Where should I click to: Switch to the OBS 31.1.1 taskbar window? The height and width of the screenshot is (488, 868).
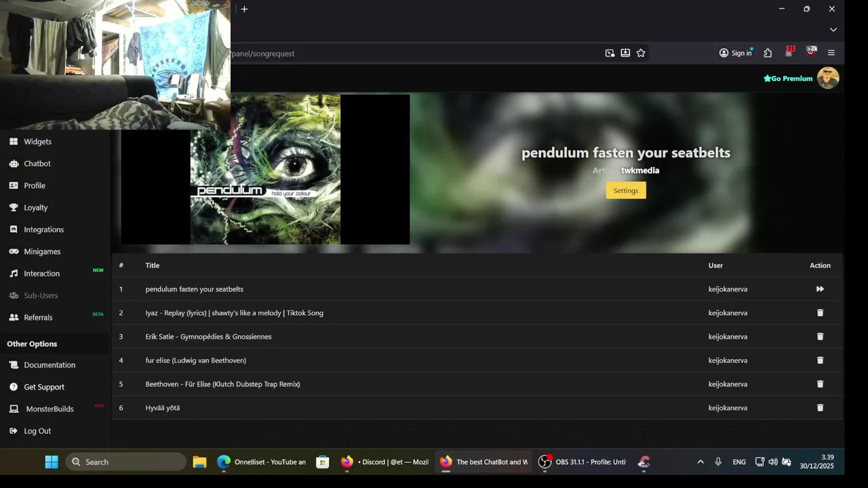coord(583,462)
